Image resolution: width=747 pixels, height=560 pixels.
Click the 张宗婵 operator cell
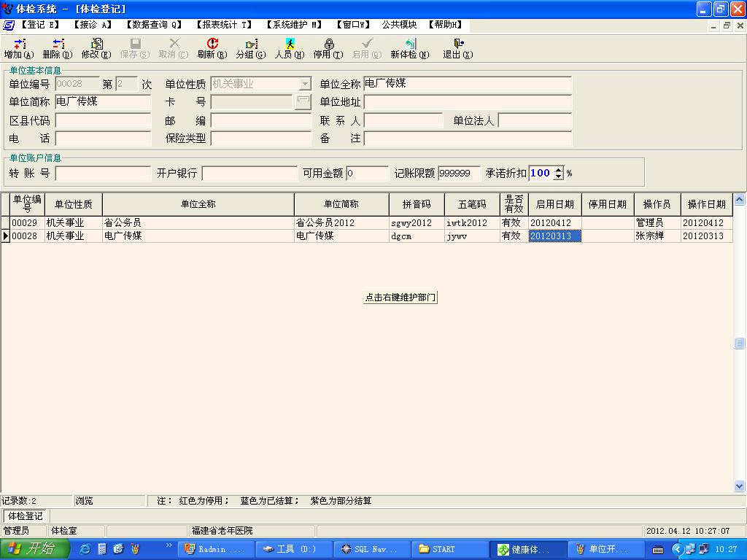pos(657,236)
